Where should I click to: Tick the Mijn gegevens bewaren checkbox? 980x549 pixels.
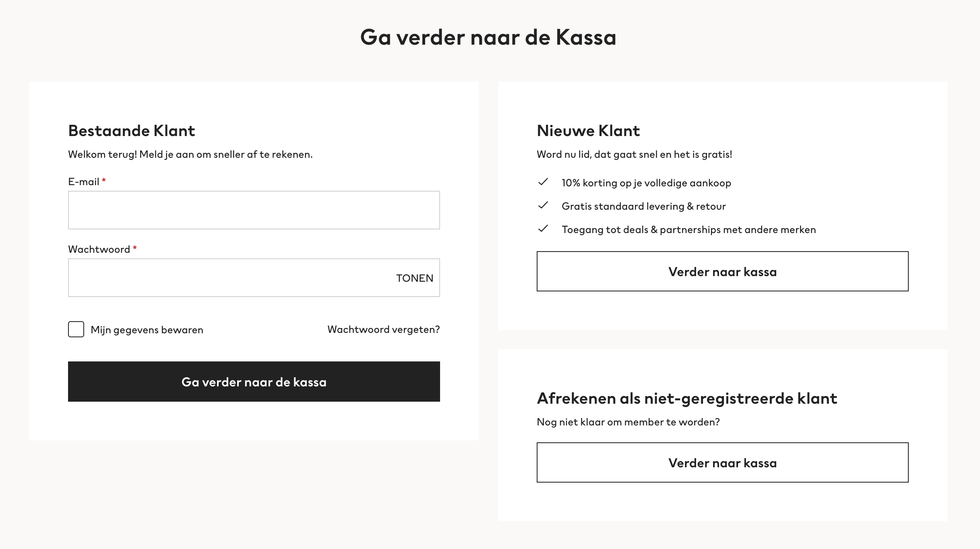76,329
